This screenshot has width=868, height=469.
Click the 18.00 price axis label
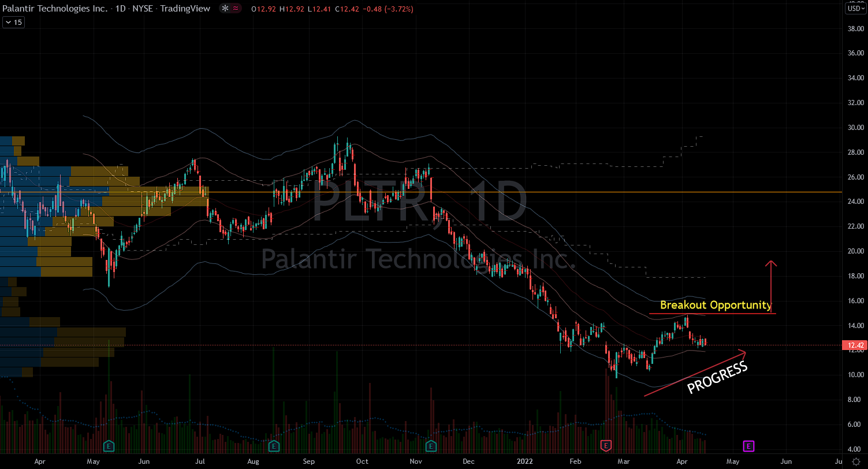[x=855, y=276]
